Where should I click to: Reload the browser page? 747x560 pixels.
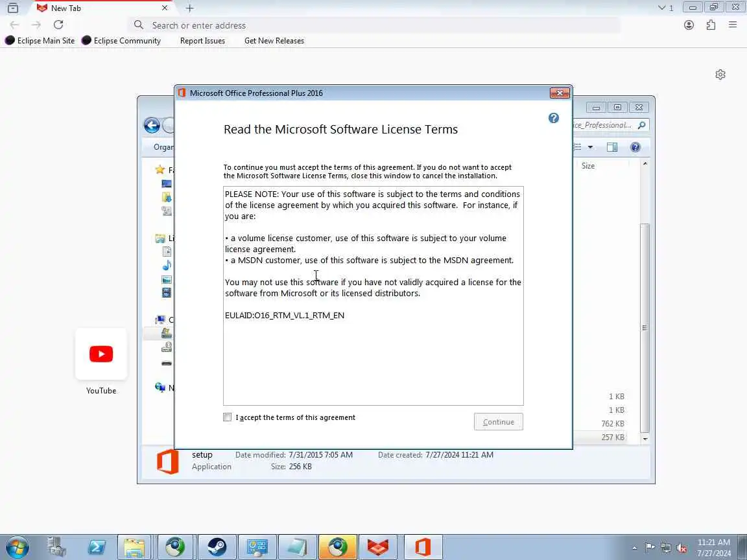(x=58, y=25)
